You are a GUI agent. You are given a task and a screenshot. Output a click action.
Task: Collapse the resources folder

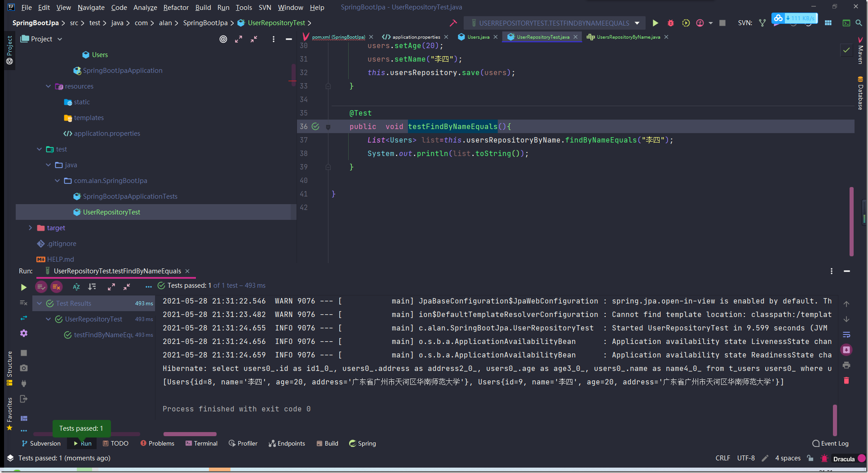(48, 86)
